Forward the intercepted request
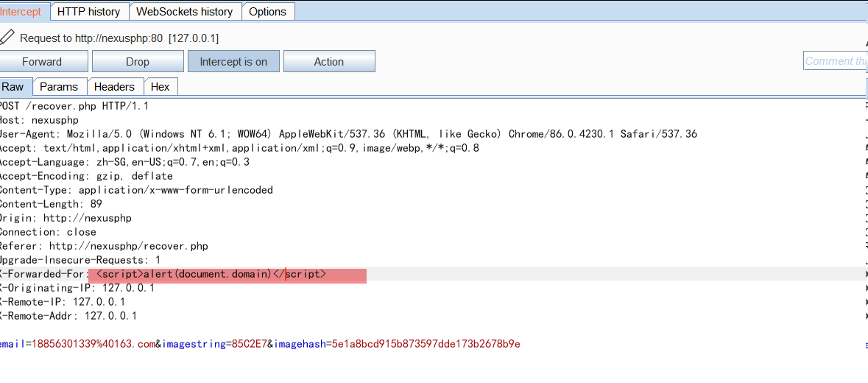The image size is (868, 383). (x=42, y=61)
